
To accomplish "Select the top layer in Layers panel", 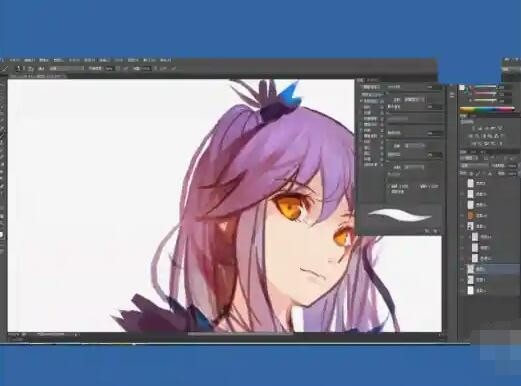I will pyautogui.click(x=490, y=183).
